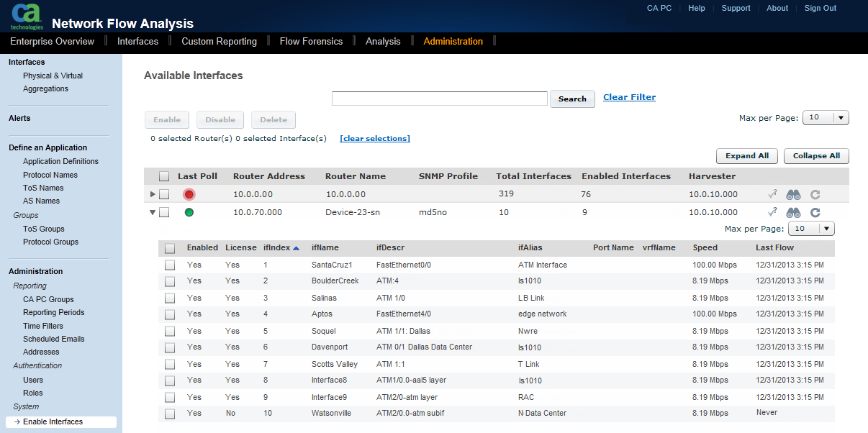Open the About link
868x433 pixels.
coord(777,8)
